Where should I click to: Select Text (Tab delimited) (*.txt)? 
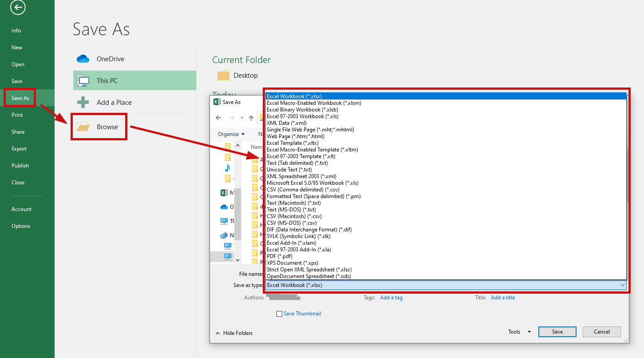(446, 163)
